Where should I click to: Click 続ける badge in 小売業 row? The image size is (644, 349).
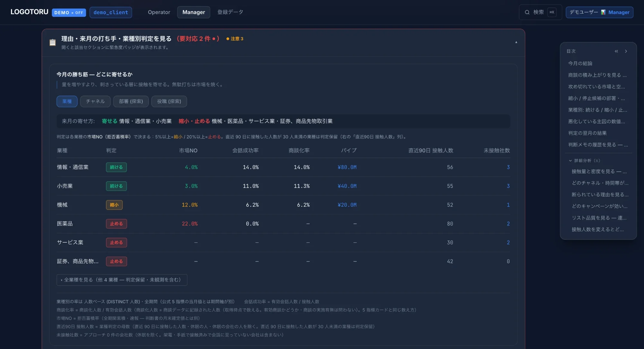click(x=116, y=186)
